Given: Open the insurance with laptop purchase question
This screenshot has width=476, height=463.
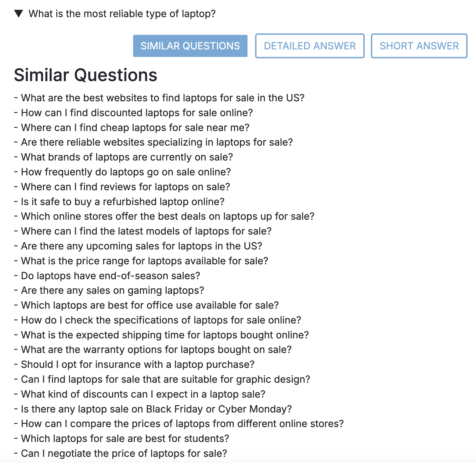Looking at the screenshot, I should point(138,364).
